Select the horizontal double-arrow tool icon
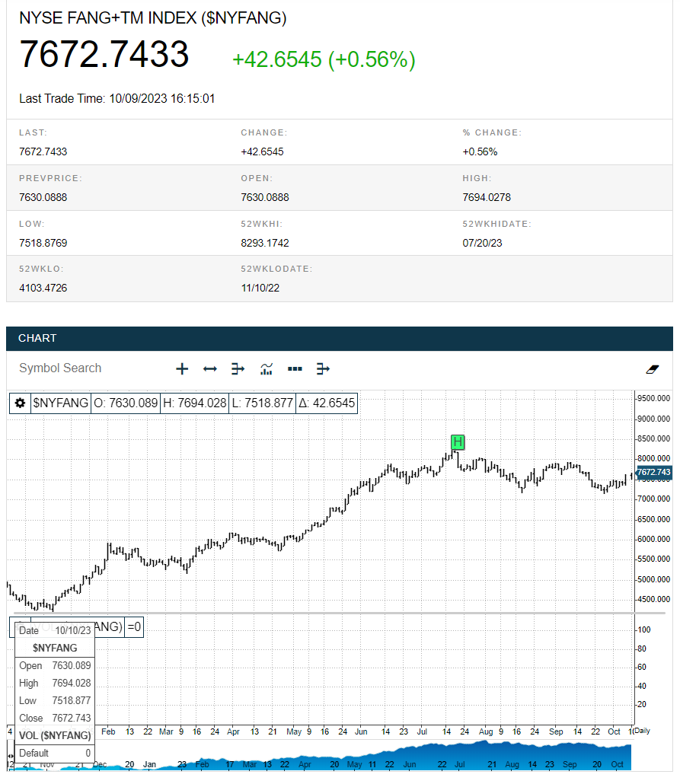Image resolution: width=680 pixels, height=784 pixels. point(210,369)
